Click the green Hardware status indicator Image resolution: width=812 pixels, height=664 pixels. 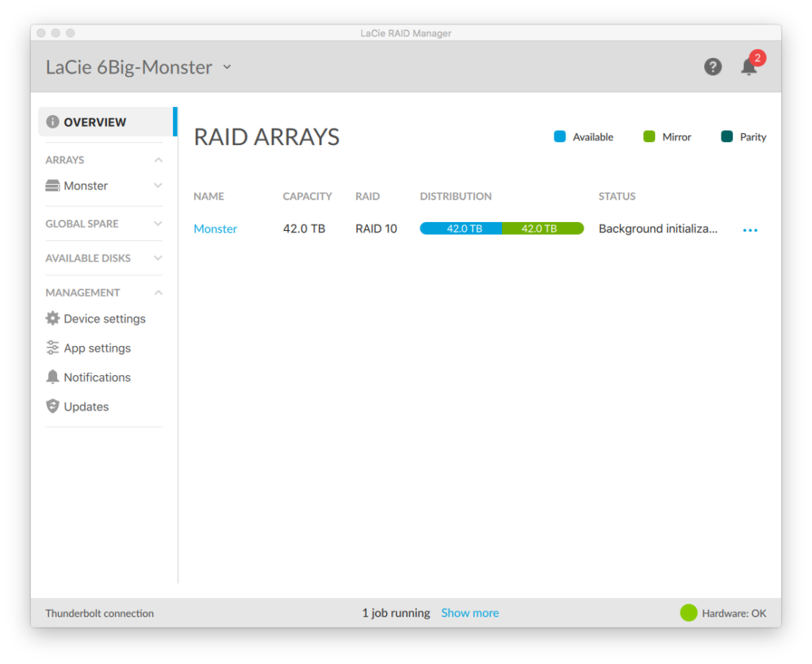coord(689,612)
